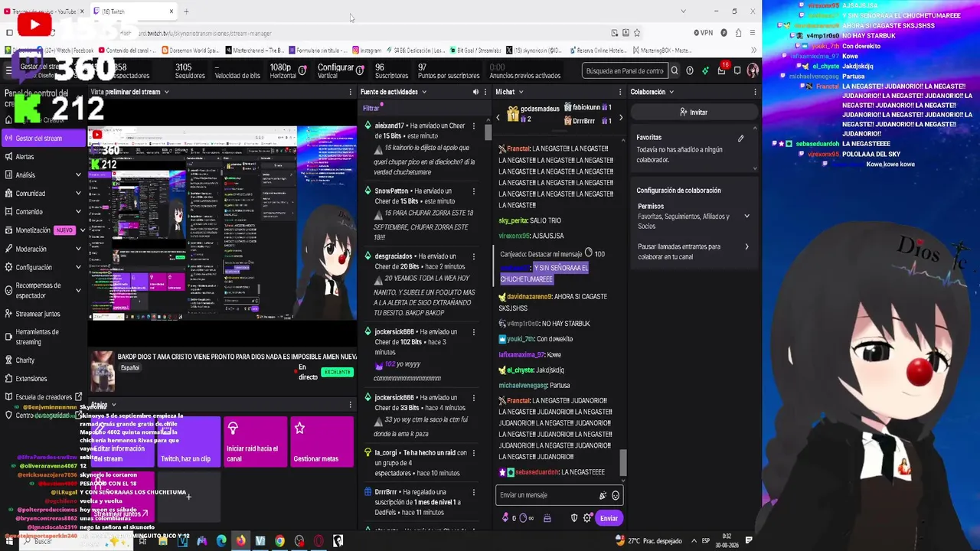This screenshot has height=551, width=980.
Task: Click the moderation shield icon below chat
Action: tap(574, 518)
